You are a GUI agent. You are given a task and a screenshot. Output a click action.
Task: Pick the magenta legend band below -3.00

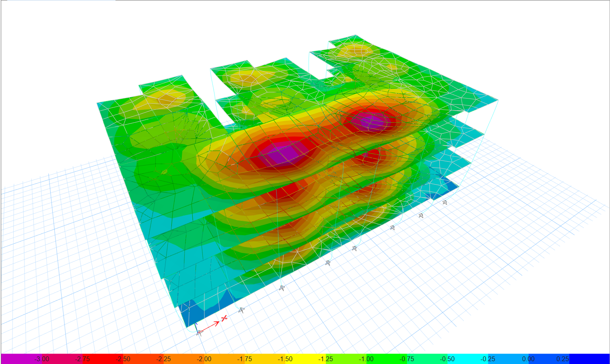pyautogui.click(x=21, y=359)
